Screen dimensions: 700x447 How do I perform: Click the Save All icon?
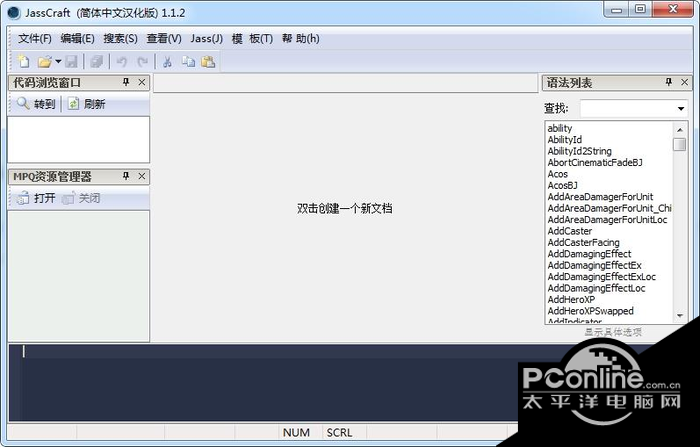coord(96,62)
